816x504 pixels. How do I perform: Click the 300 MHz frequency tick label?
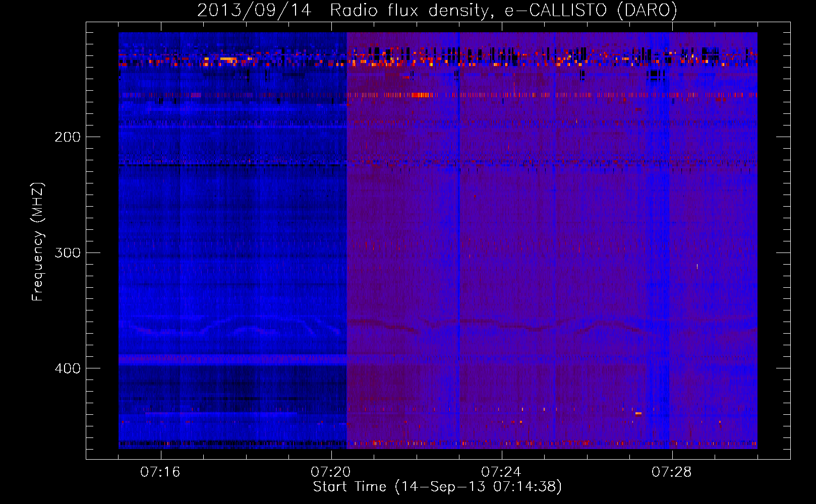point(68,253)
